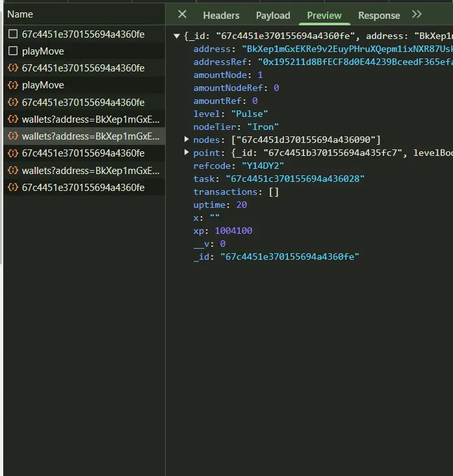453x476 pixels.
Task: Click the __v property
Action: [x=201, y=244]
